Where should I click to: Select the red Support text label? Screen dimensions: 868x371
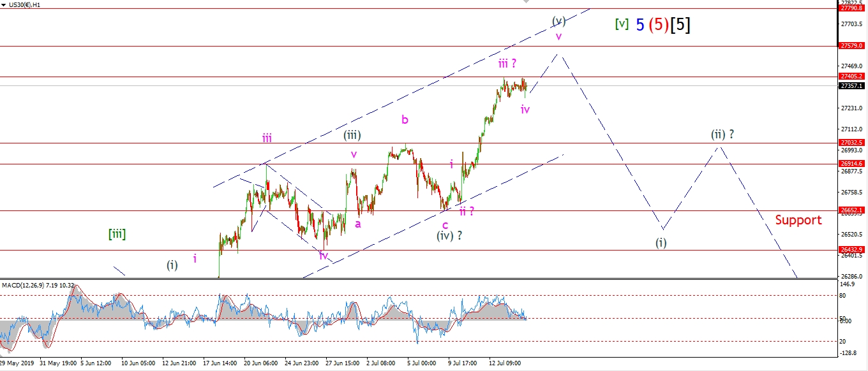click(x=798, y=220)
